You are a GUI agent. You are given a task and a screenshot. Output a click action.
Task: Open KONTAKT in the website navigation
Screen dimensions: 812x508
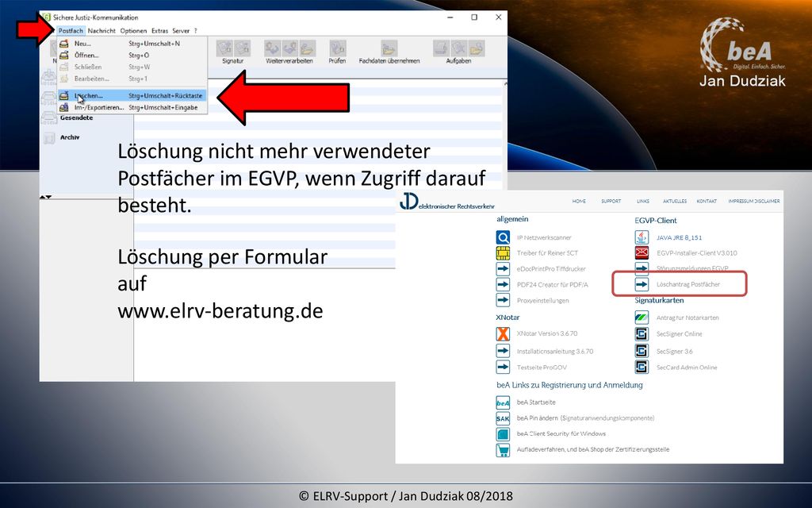[x=707, y=201]
